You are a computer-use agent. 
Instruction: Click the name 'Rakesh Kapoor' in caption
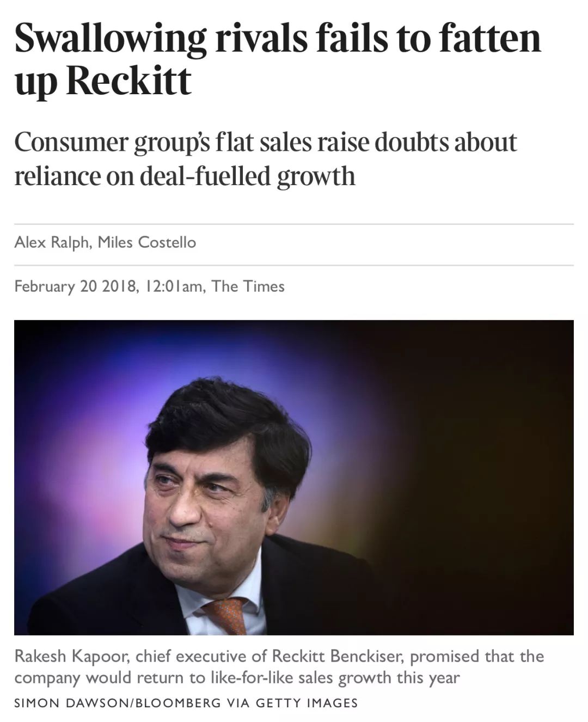(71, 656)
